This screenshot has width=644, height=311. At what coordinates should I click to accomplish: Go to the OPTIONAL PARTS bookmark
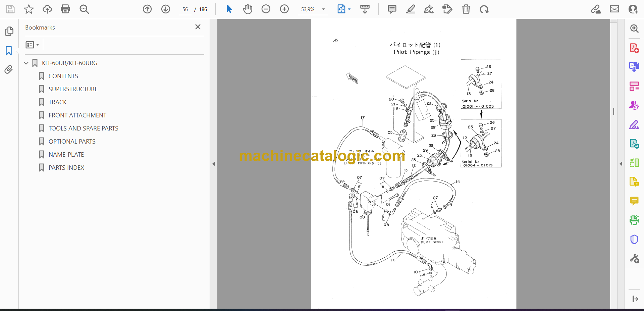pyautogui.click(x=72, y=142)
